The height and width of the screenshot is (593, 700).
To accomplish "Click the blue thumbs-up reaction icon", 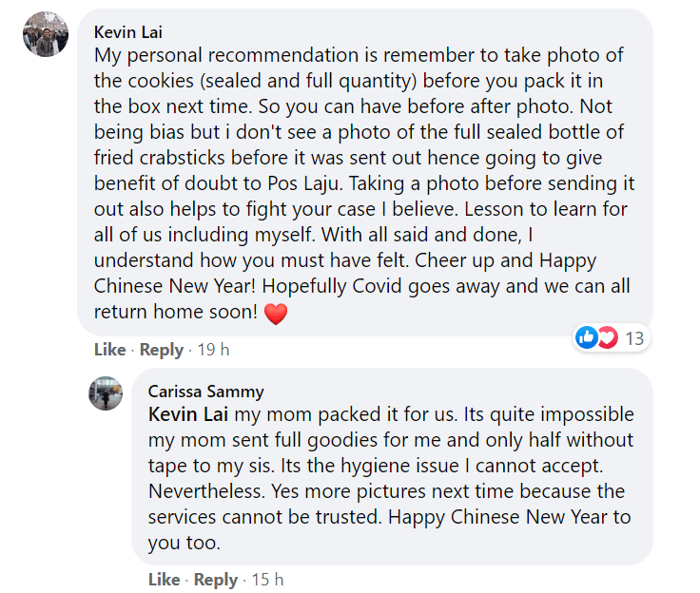I will [x=587, y=337].
